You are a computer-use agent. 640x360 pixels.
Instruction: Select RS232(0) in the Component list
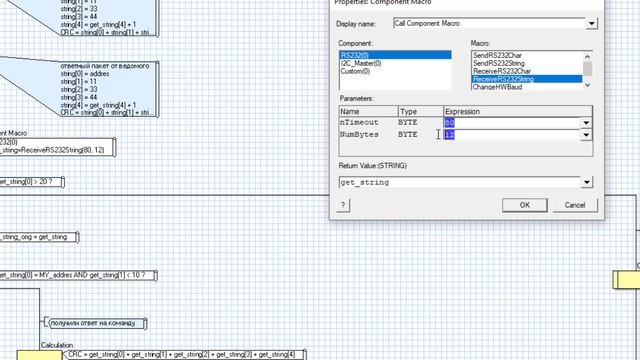point(395,55)
